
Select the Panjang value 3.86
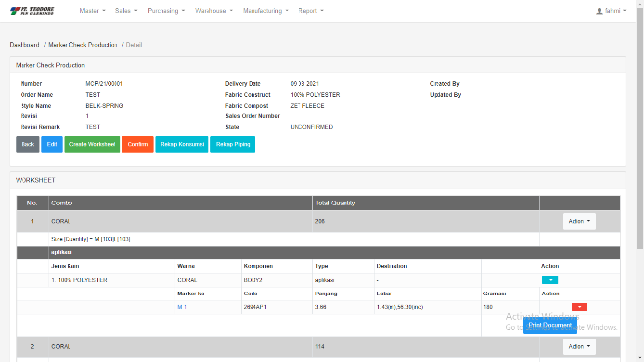[x=320, y=307]
